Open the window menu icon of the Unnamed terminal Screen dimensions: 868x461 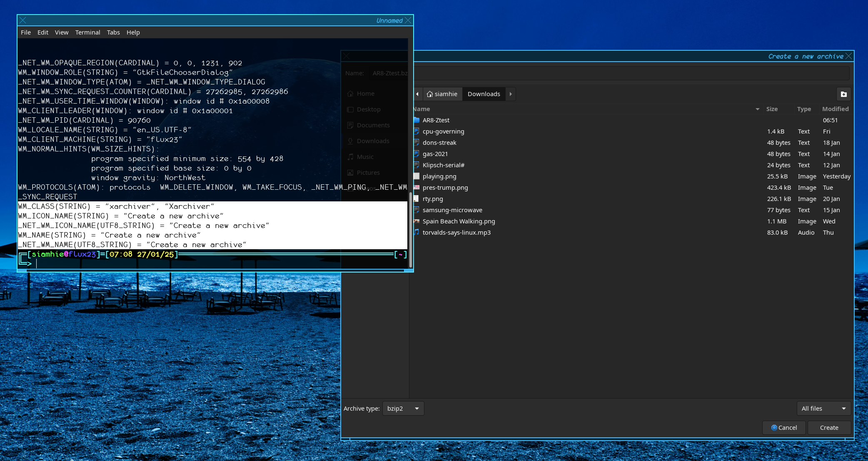click(x=23, y=20)
